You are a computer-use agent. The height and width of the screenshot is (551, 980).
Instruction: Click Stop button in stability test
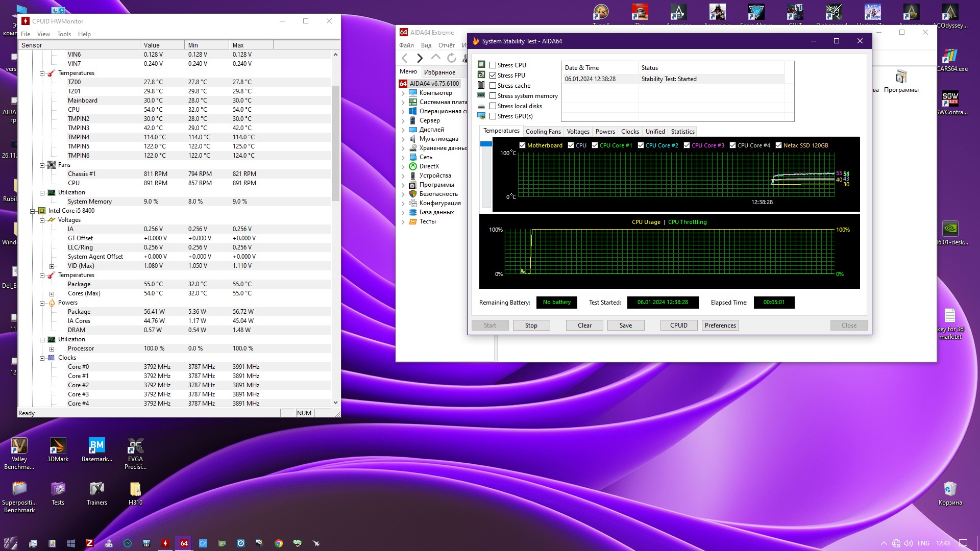click(531, 325)
